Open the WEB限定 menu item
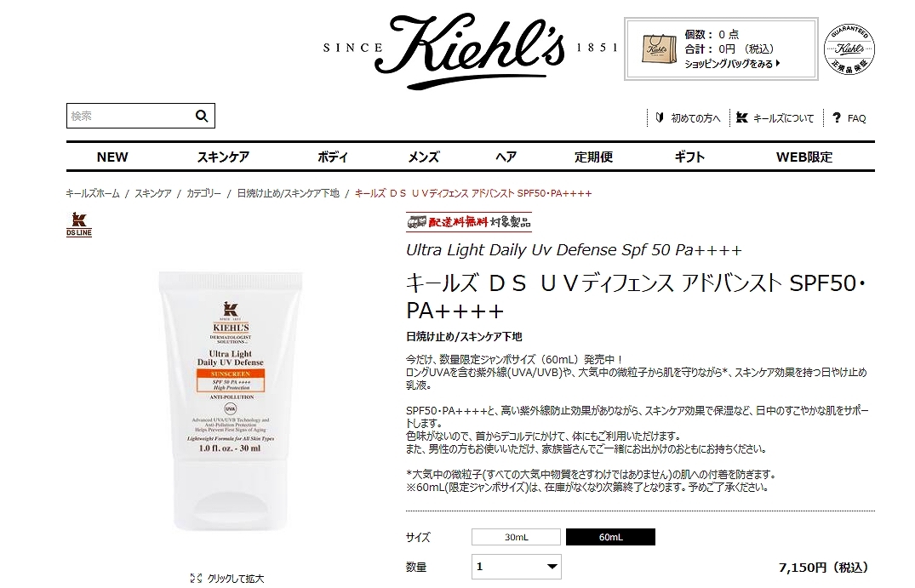 pyautogui.click(x=804, y=157)
